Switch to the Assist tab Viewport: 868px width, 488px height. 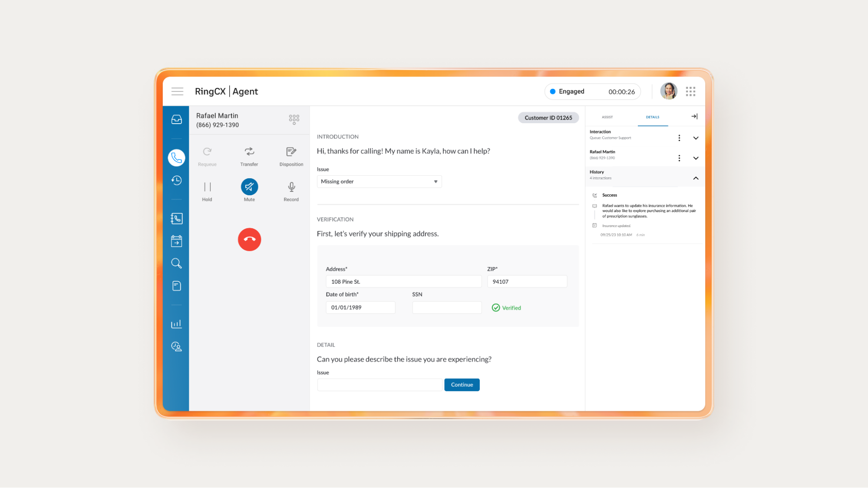(607, 117)
